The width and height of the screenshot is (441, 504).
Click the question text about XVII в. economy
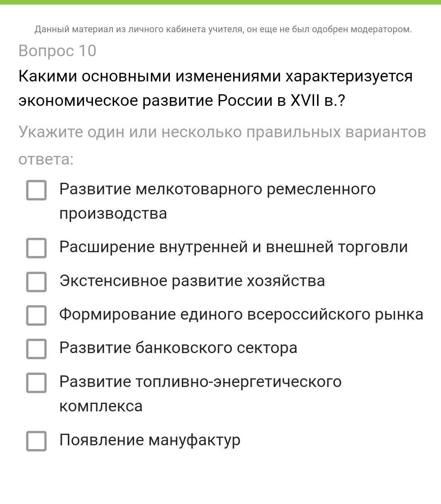pos(215,88)
